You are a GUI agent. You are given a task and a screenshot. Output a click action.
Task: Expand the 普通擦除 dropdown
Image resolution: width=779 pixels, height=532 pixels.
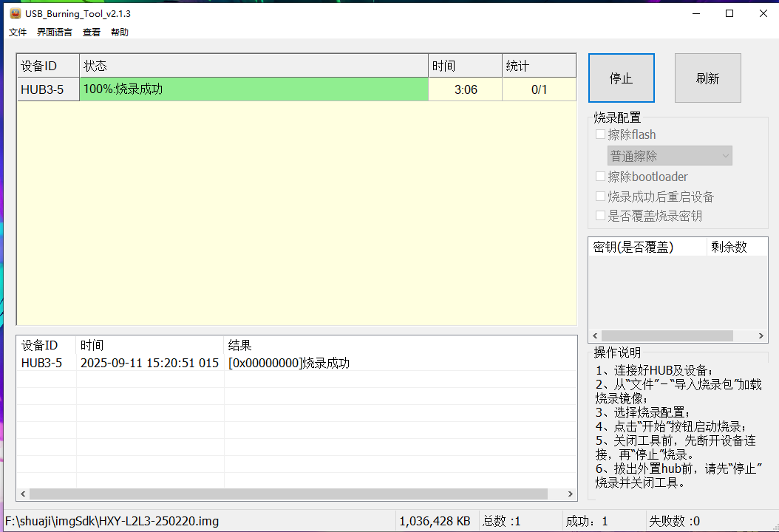click(x=670, y=156)
